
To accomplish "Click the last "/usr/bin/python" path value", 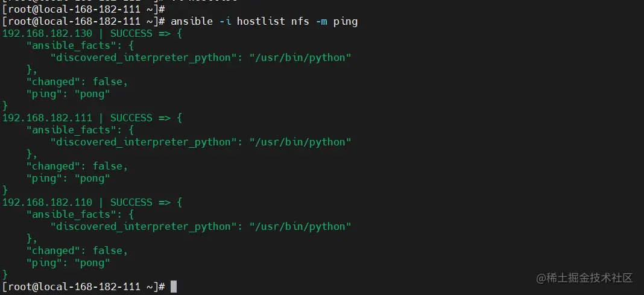I will (x=301, y=226).
